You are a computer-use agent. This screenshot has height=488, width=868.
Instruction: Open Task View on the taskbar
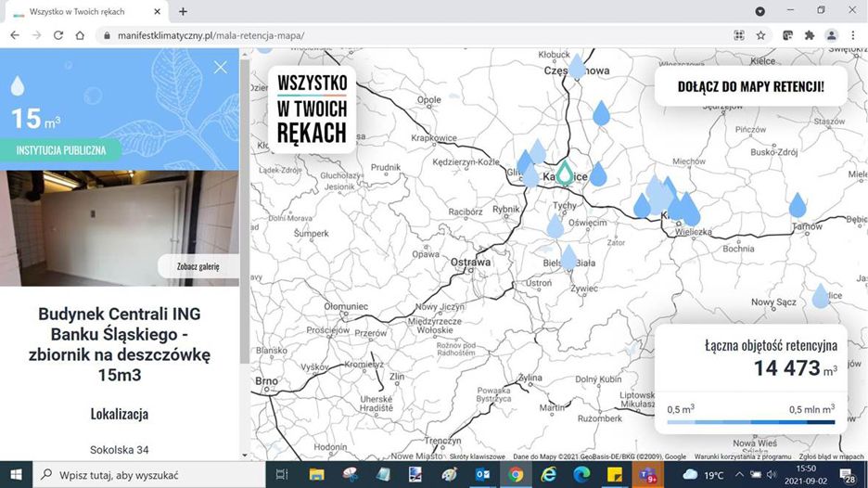pyautogui.click(x=282, y=475)
